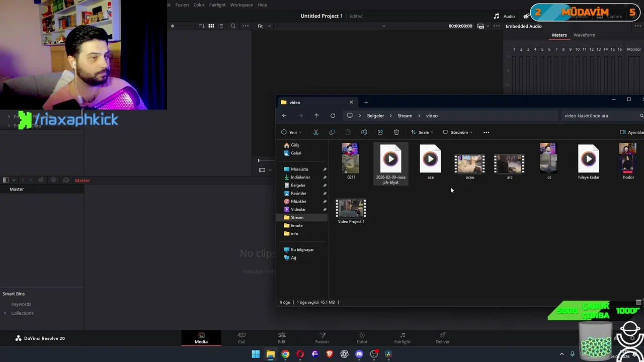Screen dimensions: 644x362
Task: Open Explorer three-dot more options
Action: pyautogui.click(x=486, y=132)
